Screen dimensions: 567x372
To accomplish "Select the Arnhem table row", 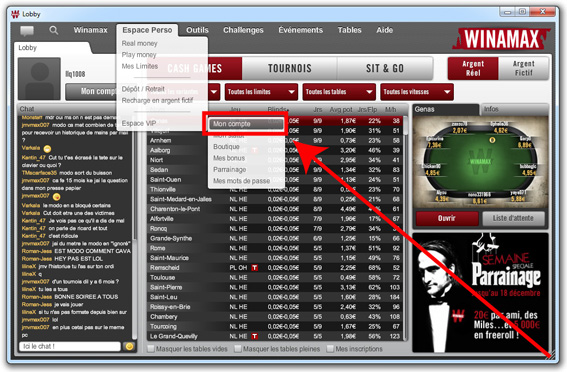I will (274, 140).
